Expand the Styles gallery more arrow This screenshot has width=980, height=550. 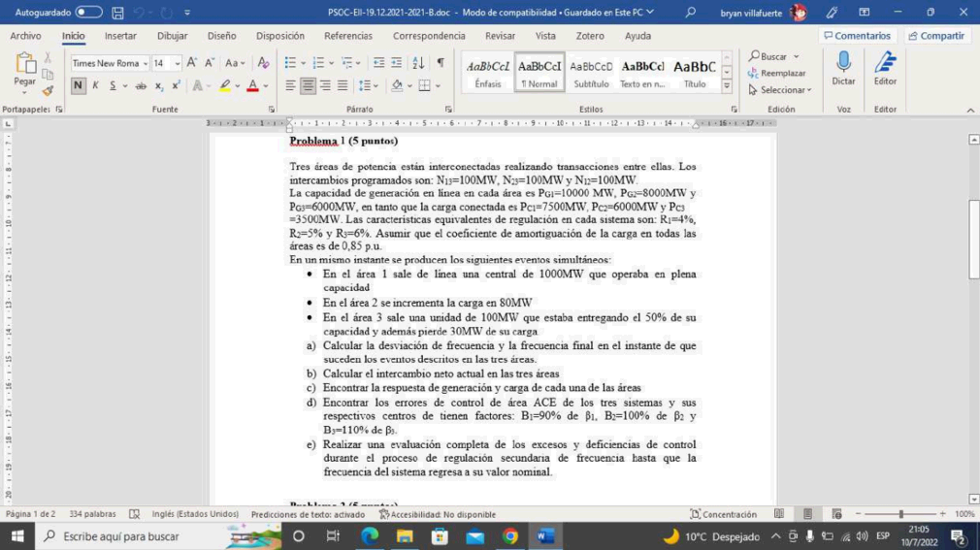[x=727, y=86]
